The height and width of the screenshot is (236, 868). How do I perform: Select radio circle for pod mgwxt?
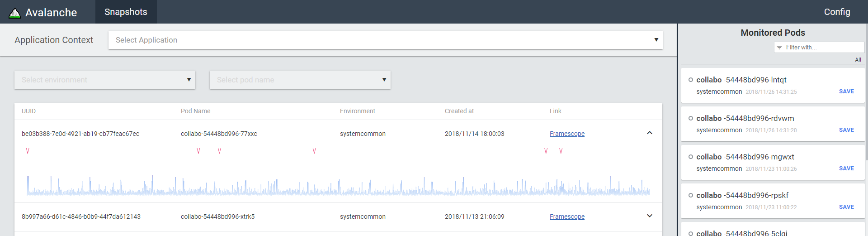[x=690, y=157]
